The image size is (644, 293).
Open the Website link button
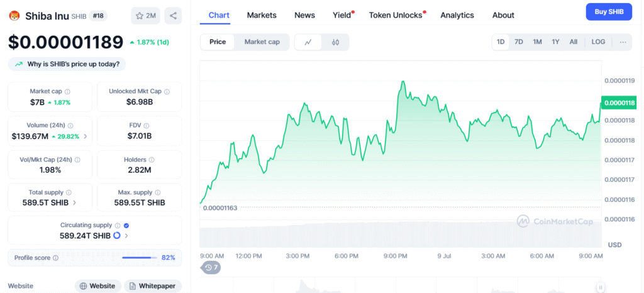97,286
